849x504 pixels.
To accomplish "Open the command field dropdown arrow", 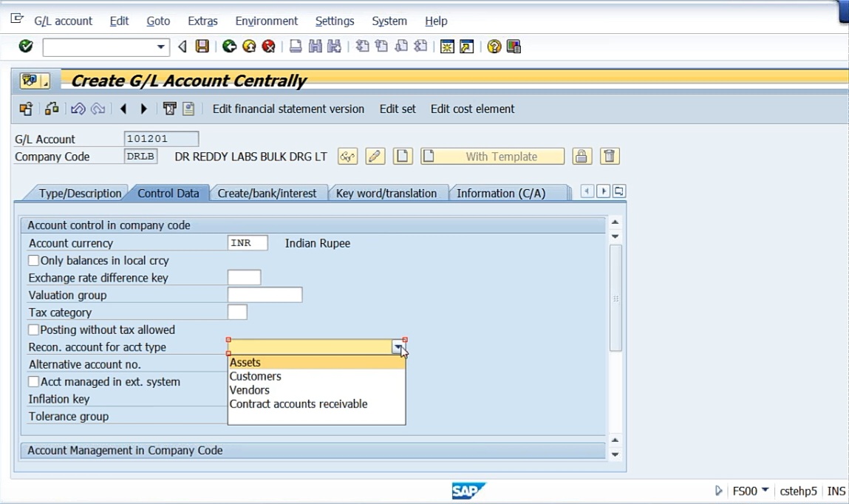I will pos(160,47).
